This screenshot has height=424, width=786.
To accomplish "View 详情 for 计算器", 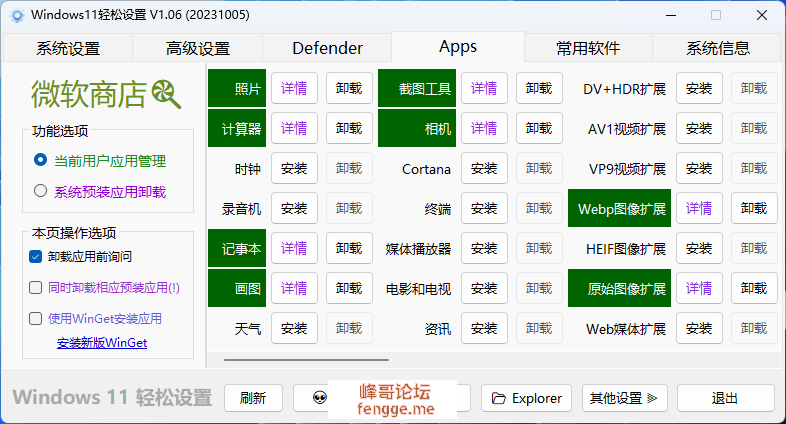I will 294,128.
